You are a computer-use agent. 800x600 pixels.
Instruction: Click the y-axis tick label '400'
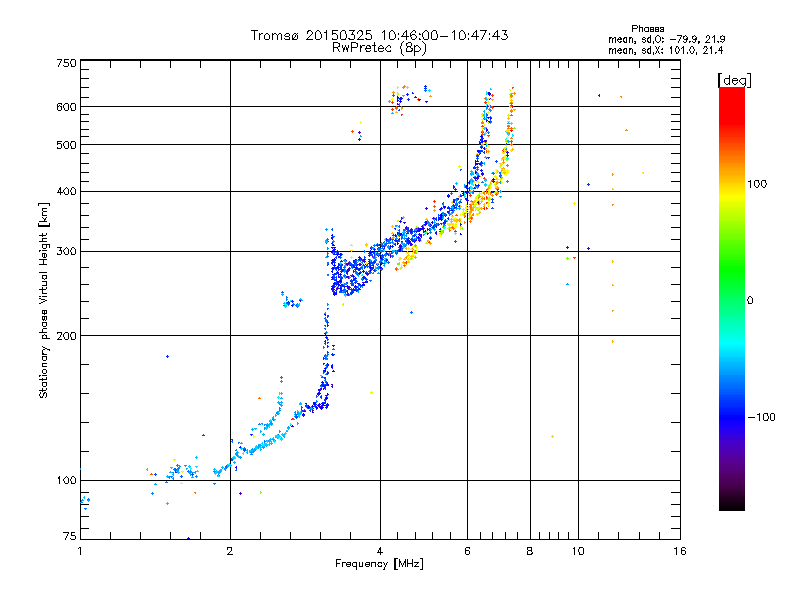point(66,192)
